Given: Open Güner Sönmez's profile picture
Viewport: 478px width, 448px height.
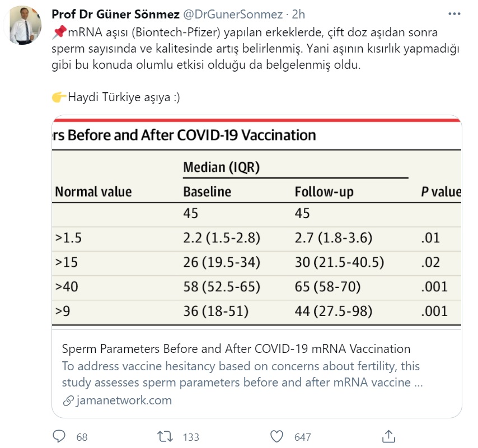Looking at the screenshot, I should click(x=22, y=26).
